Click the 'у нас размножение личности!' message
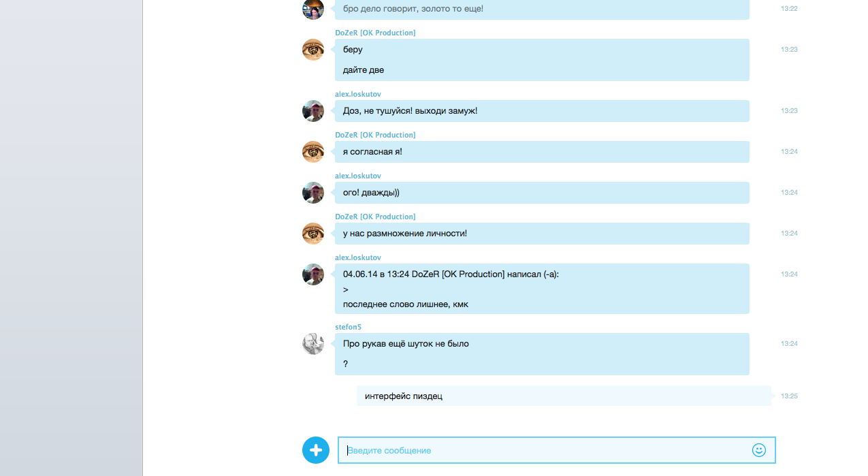This screenshot has width=868, height=476. [x=542, y=234]
